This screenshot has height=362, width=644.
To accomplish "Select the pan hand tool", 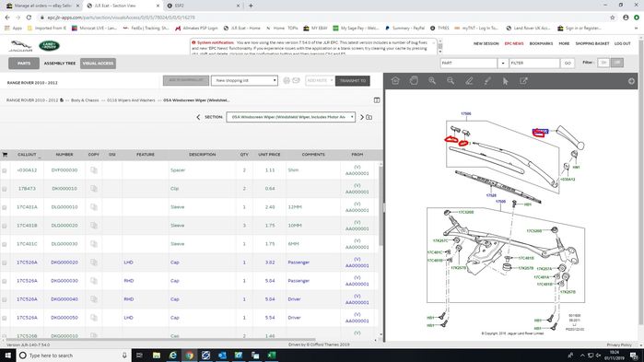I will tap(414, 81).
